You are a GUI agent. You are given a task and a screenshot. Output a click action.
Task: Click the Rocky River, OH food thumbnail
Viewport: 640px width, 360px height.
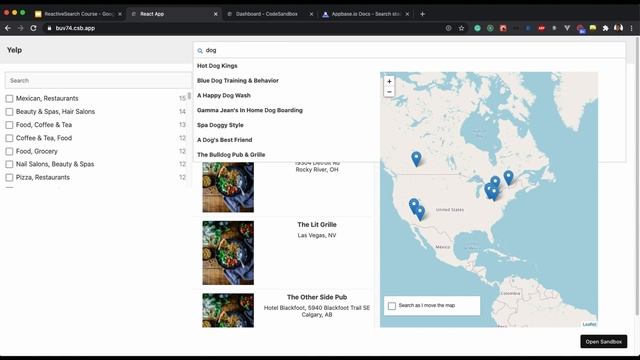(228, 187)
